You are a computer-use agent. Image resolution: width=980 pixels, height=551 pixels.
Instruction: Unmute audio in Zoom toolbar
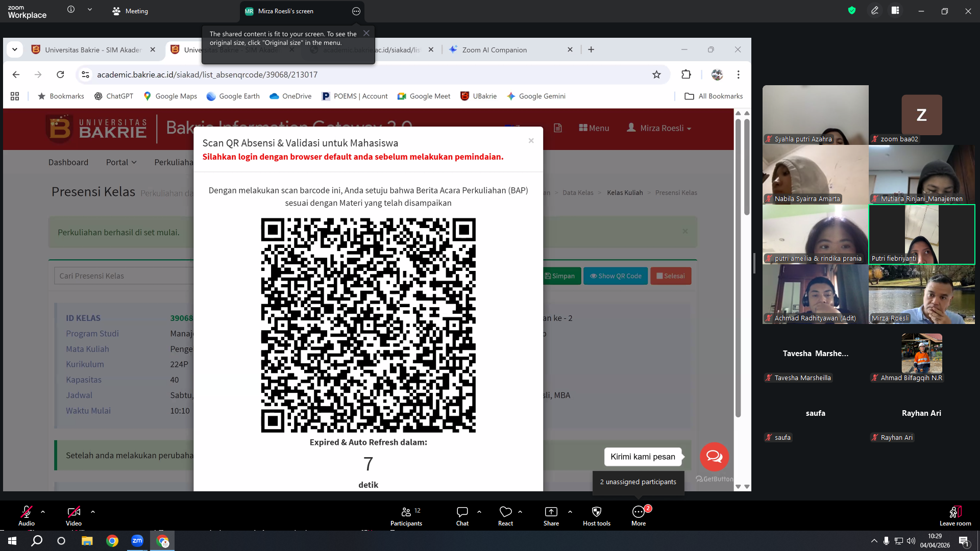[x=27, y=515]
